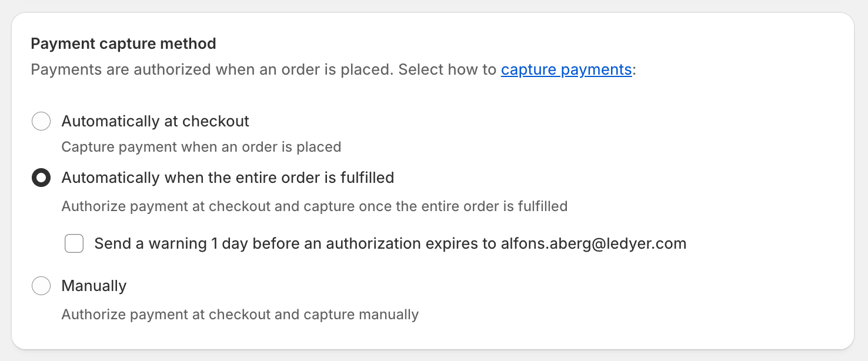The image size is (868, 361).
Task: Select the entire-order-fulfilled radio button
Action: coord(41,178)
